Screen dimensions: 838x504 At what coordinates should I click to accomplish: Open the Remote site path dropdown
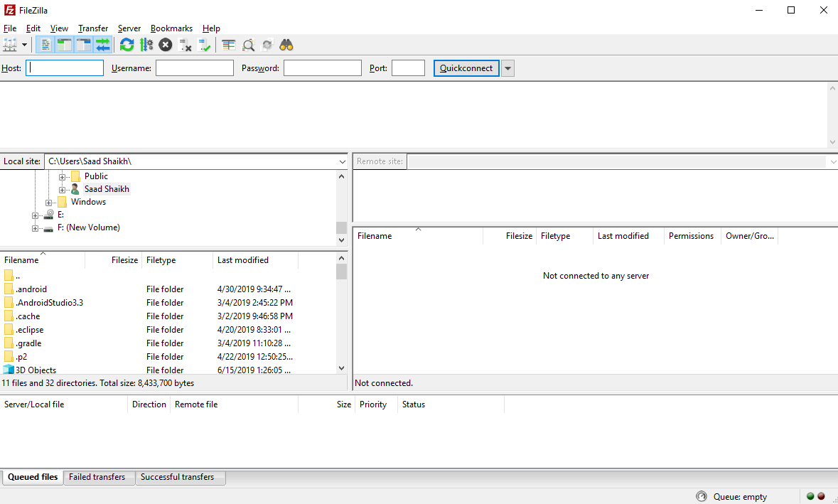(832, 161)
